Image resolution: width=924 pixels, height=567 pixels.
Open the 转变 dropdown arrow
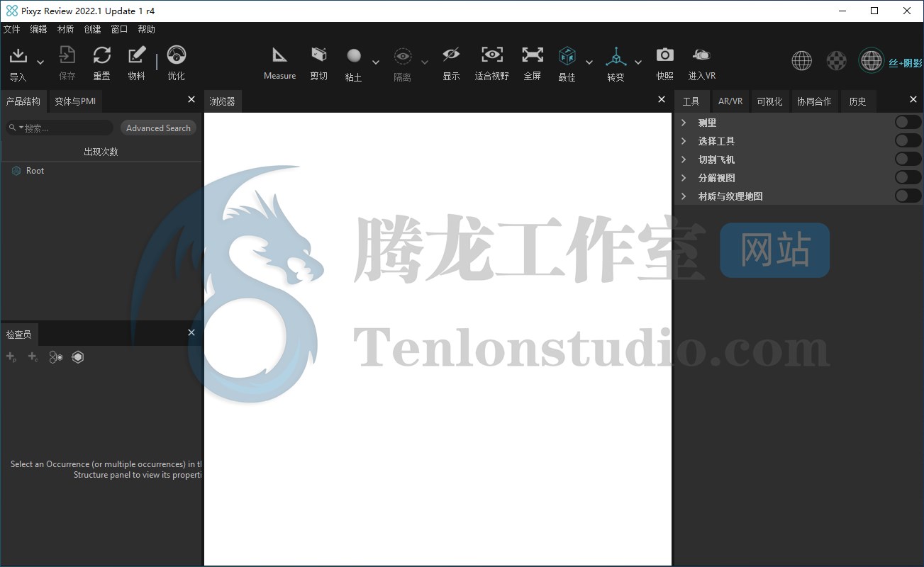pos(638,62)
